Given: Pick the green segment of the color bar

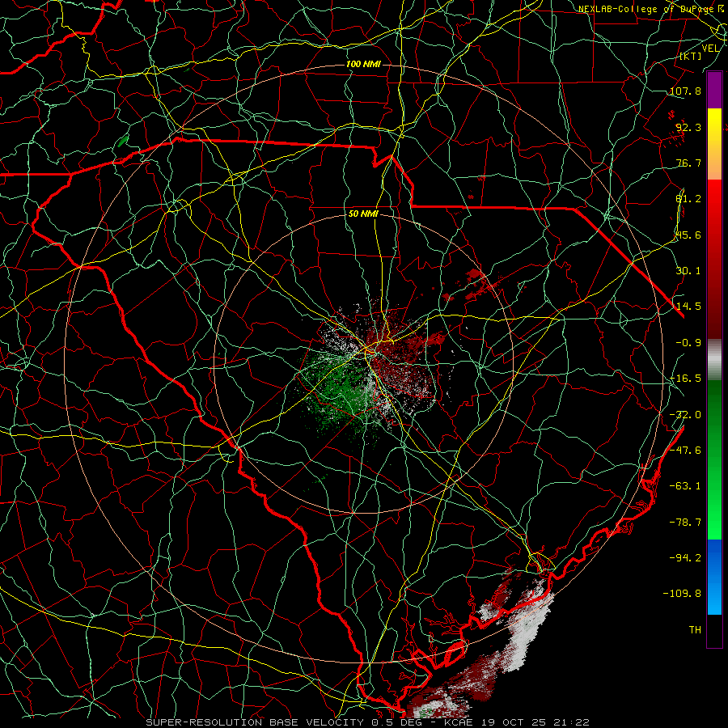Looking at the screenshot, I should (714, 459).
